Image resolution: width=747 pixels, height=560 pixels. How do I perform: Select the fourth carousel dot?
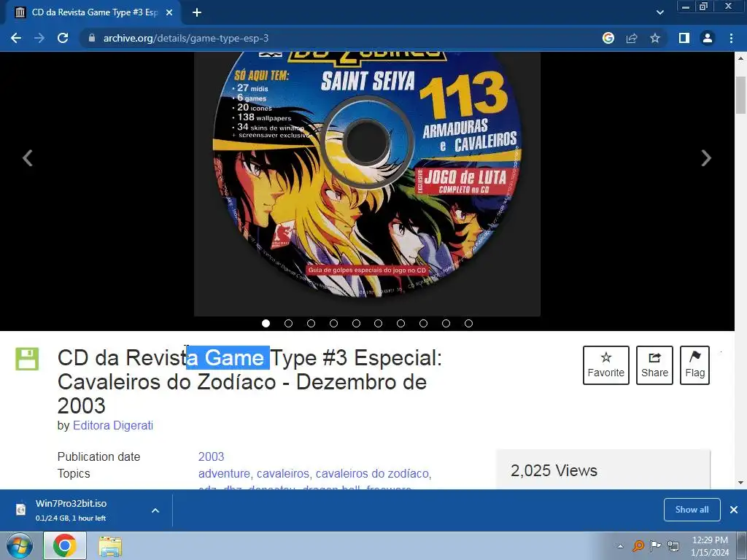333,323
